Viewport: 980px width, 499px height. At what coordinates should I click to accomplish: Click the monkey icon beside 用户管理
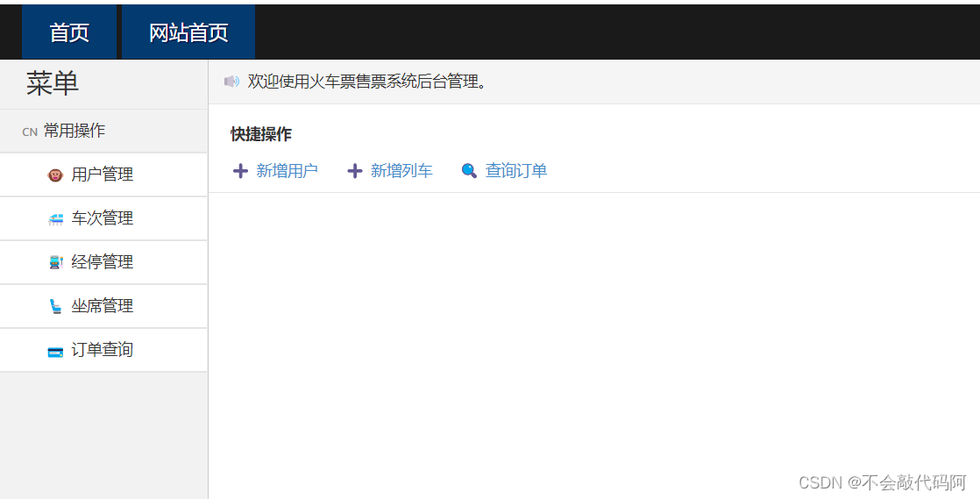(55, 175)
